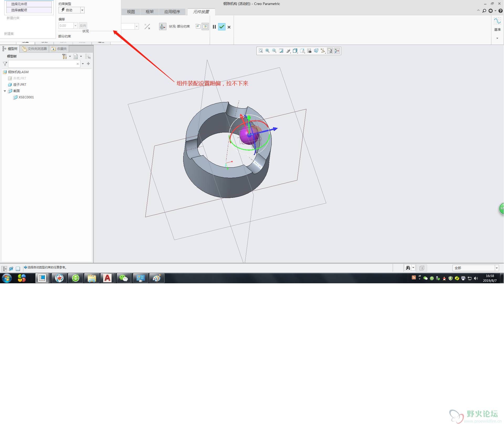Expand the tree columns dropdown arrow
The width and height of the screenshot is (504, 426).
click(81, 56)
